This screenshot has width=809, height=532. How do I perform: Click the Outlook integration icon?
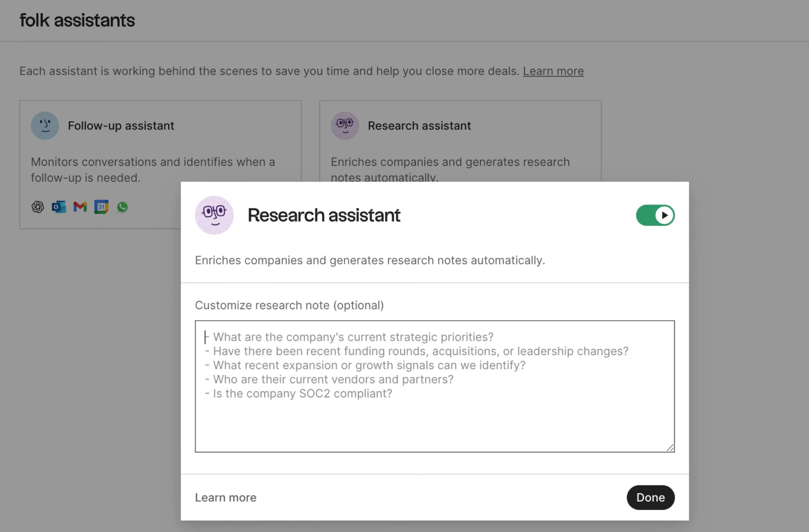59,207
